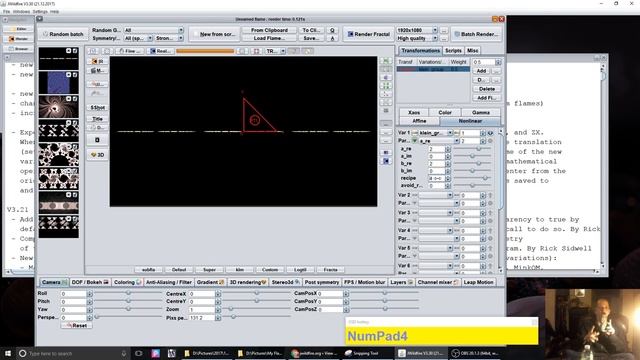Open the Gradient tab
This screenshot has height=360, width=640.
[x=210, y=282]
